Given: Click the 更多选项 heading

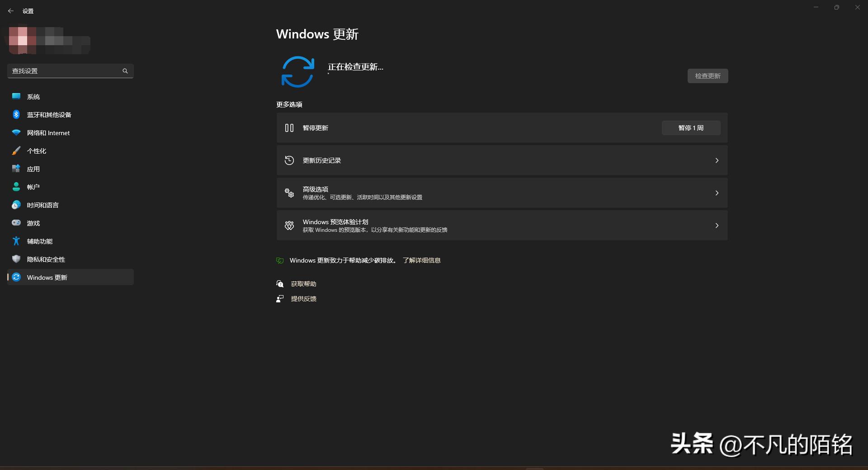Looking at the screenshot, I should point(289,104).
